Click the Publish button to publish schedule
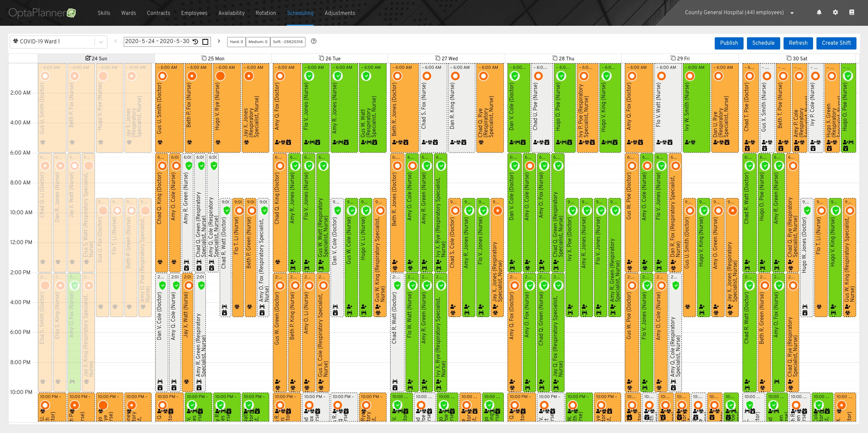The image size is (868, 433). (x=729, y=42)
